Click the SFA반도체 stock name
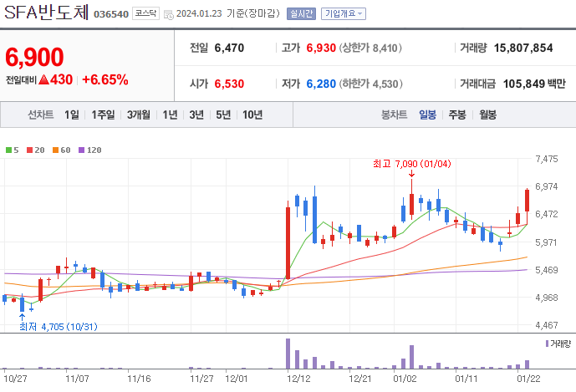This screenshot has height=392, width=576. click(x=46, y=13)
